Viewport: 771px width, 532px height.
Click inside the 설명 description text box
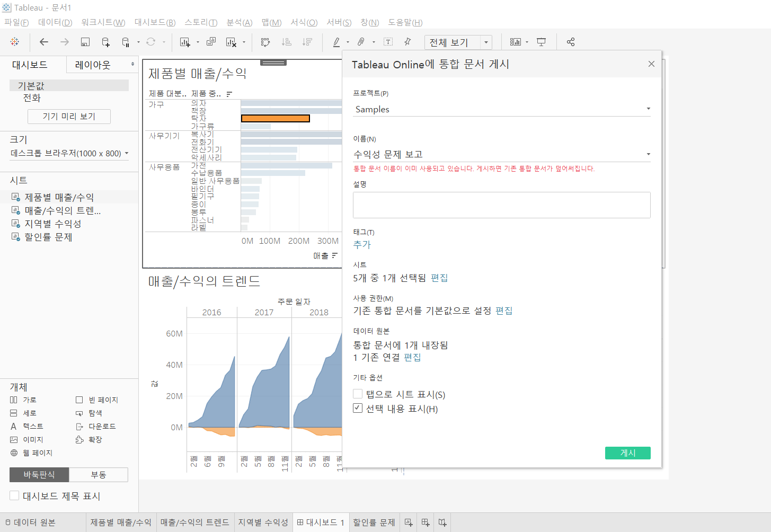(x=502, y=205)
